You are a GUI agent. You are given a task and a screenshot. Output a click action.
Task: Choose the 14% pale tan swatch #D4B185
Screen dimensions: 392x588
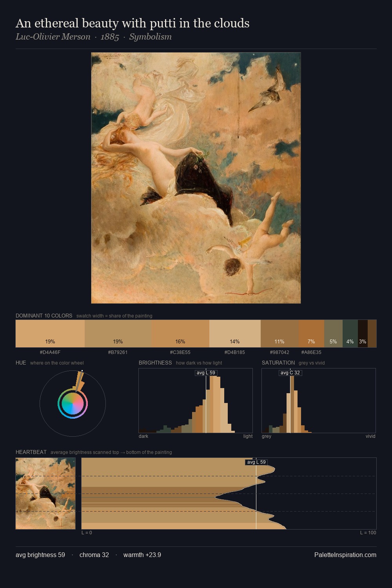pyautogui.click(x=235, y=334)
